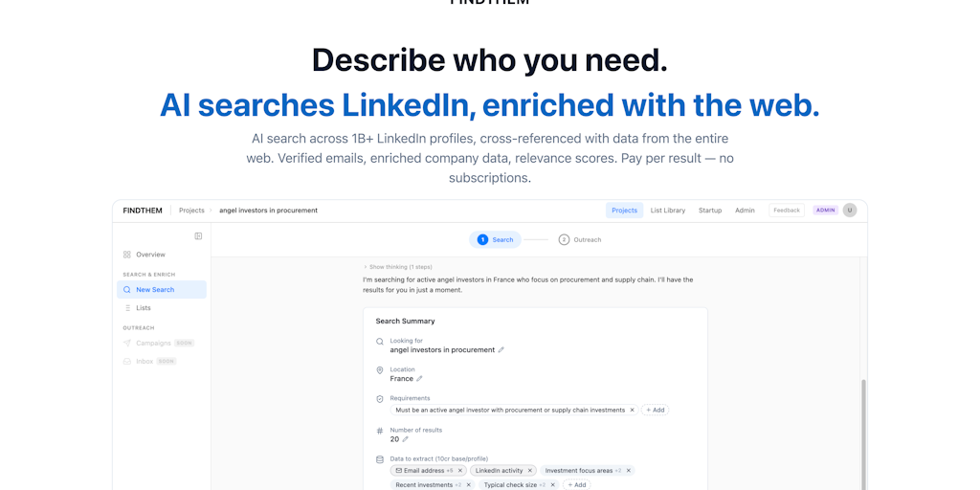Expand the 'Show thinking' steps

[x=397, y=267]
